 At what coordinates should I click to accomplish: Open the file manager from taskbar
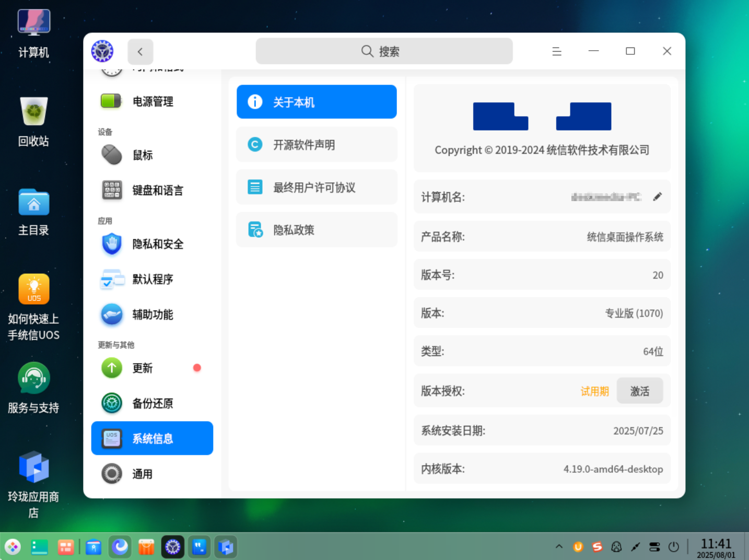[93, 547]
